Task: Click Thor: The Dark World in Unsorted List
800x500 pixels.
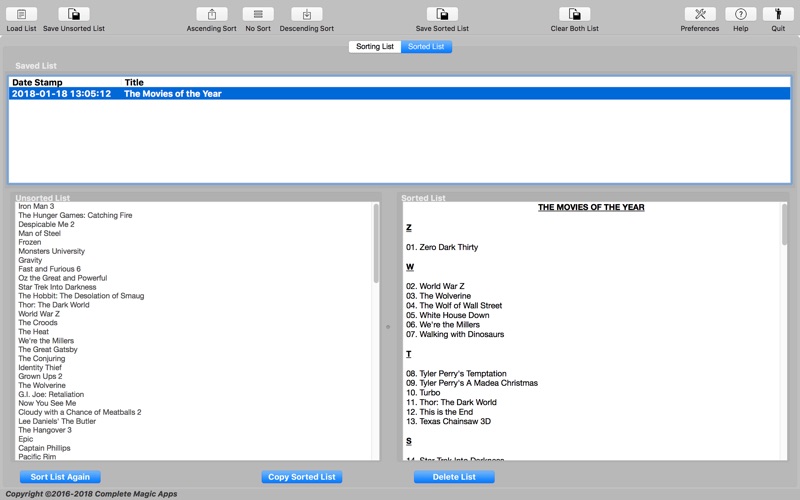Action: 54,305
